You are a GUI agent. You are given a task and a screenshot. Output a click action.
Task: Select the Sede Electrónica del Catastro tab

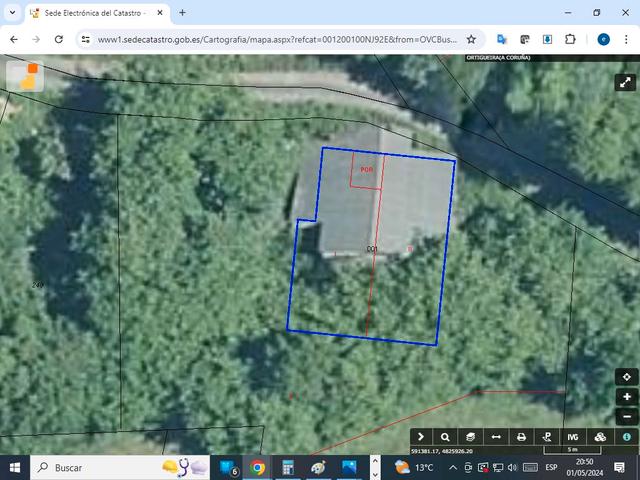pyautogui.click(x=90, y=13)
